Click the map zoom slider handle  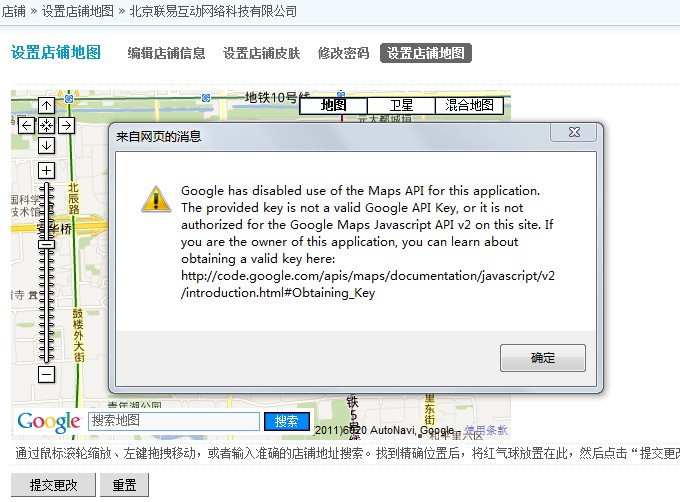pyautogui.click(x=46, y=244)
